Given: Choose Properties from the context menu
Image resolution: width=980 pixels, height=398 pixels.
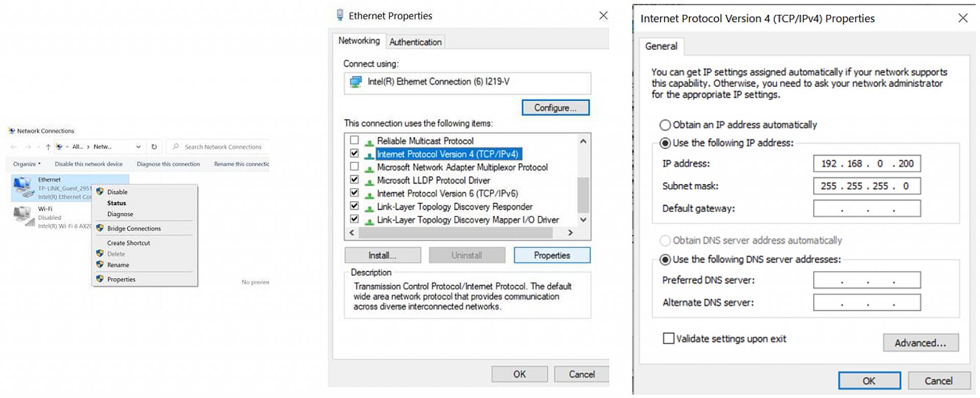Looking at the screenshot, I should coord(121,280).
